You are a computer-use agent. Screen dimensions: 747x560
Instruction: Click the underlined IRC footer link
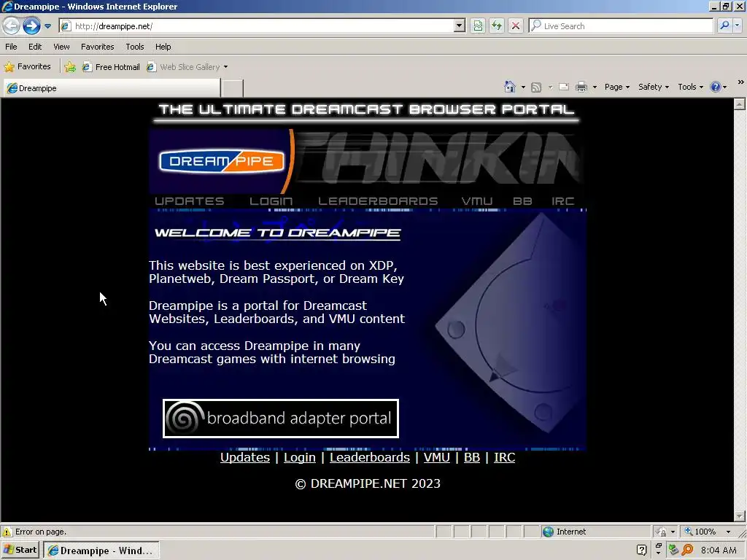504,457
